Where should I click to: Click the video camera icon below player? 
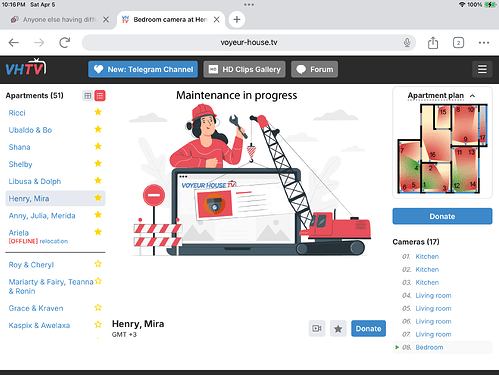[317, 329]
